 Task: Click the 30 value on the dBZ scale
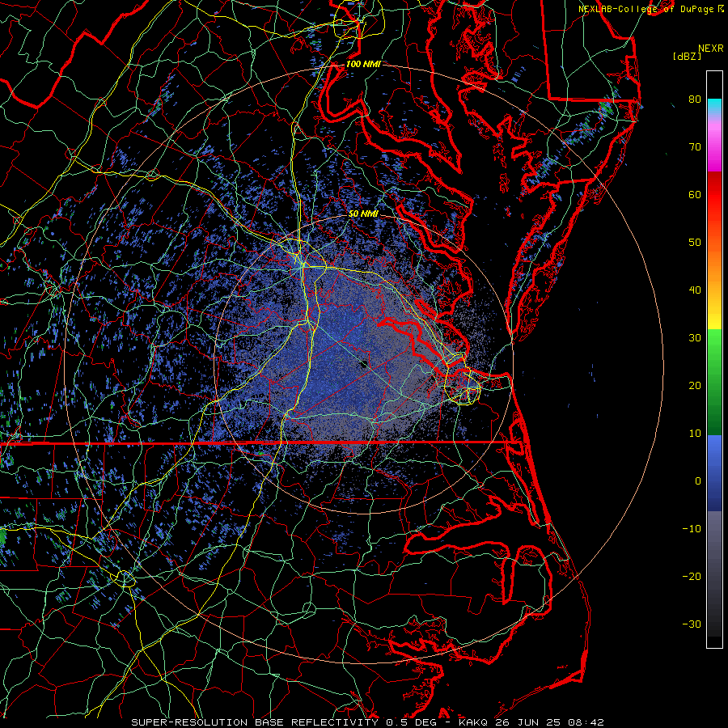(695, 337)
